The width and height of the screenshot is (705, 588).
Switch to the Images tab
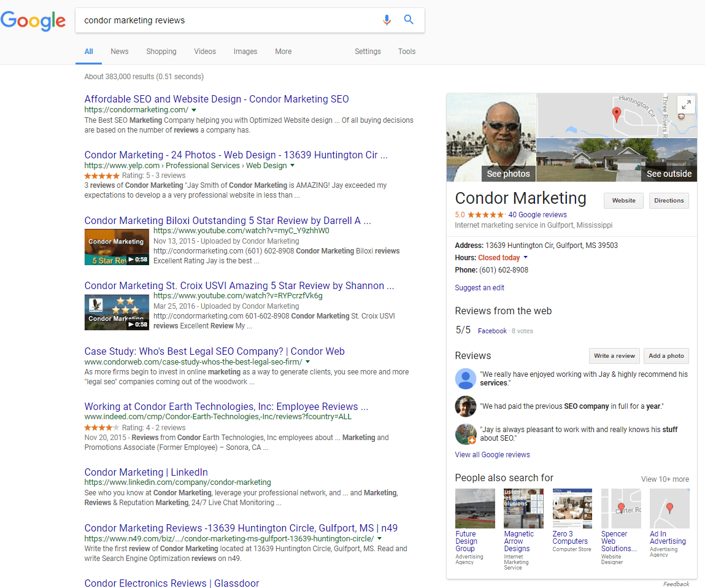point(245,52)
